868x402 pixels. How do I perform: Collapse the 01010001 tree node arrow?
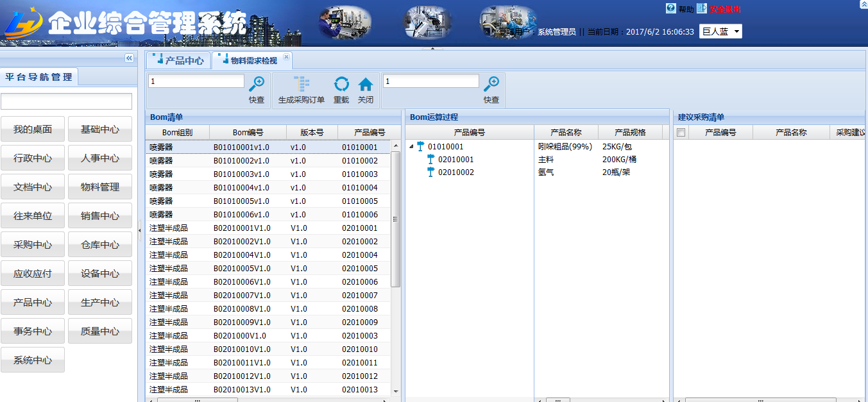point(411,147)
